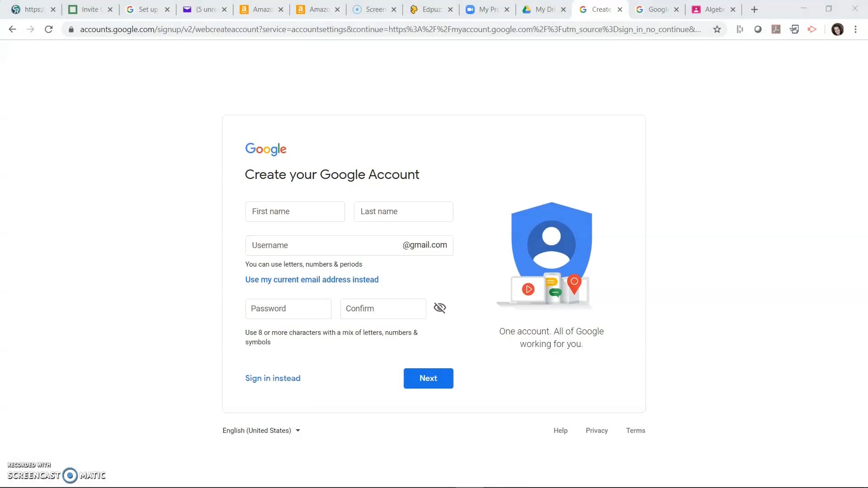Close the Edpuzzle tab
The width and height of the screenshot is (868, 488).
click(x=450, y=9)
